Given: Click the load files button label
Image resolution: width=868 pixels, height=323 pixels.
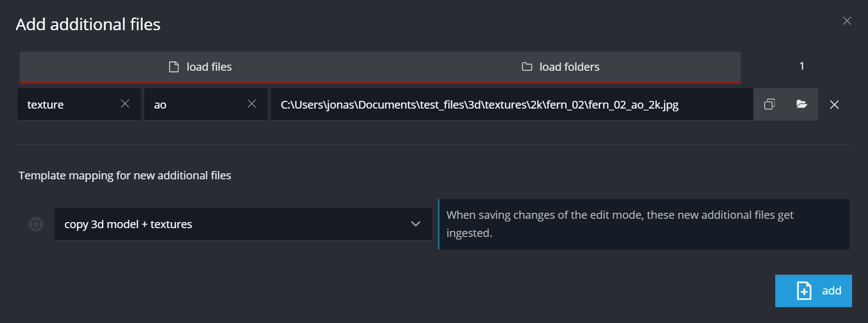Looking at the screenshot, I should pyautogui.click(x=209, y=67).
